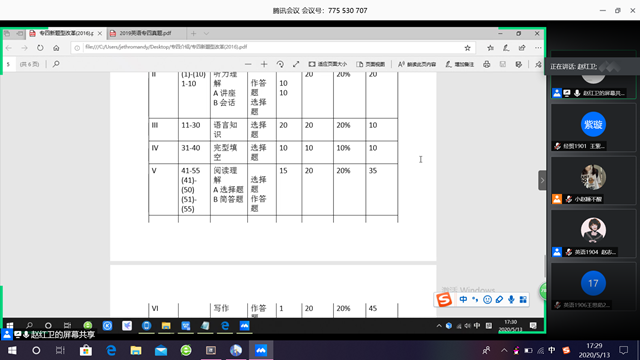Show hidden tray icons with the up chevron
The height and width of the screenshot is (360, 640).
504,350
